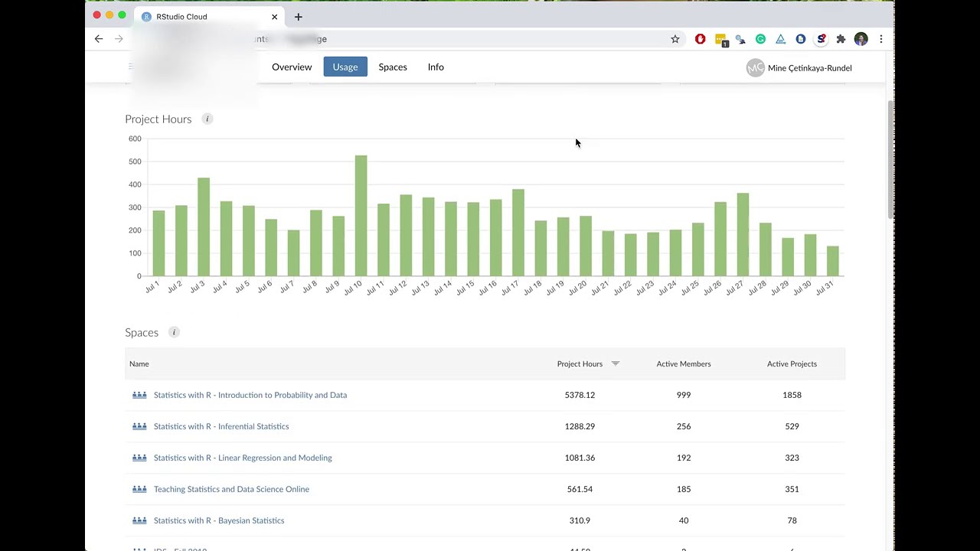Close the RStudio Cloud tab

pyautogui.click(x=274, y=17)
